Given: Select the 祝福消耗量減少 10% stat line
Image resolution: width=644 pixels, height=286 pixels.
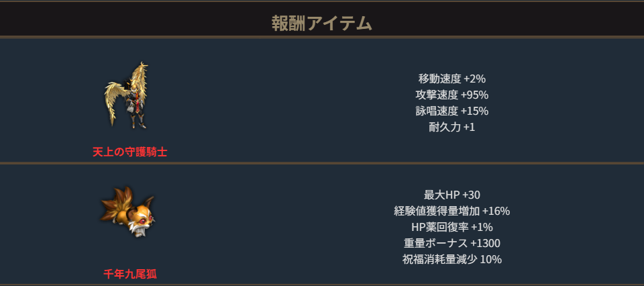Looking at the screenshot, I should pos(451,259).
